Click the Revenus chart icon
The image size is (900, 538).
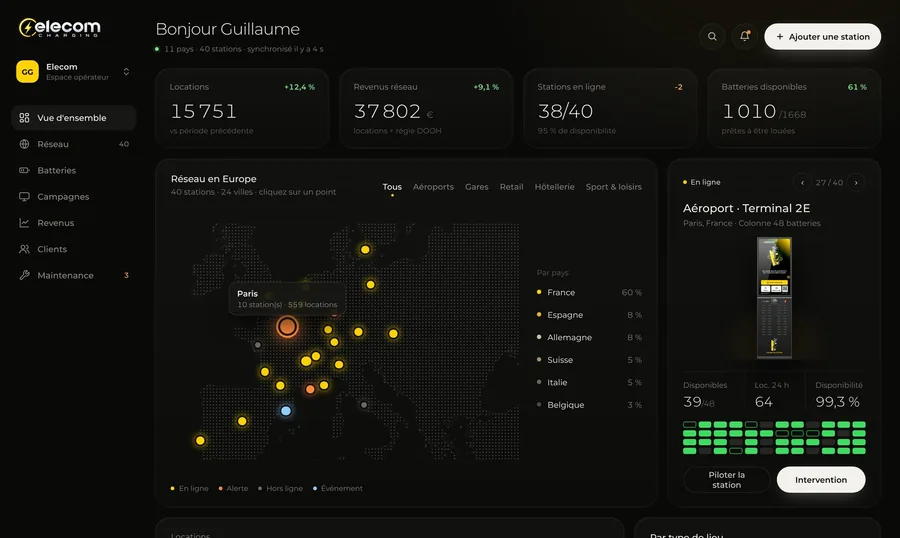point(24,223)
